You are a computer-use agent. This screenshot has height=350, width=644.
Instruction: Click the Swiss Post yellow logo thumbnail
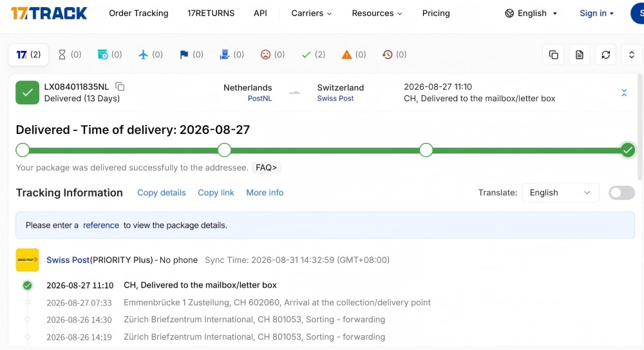[x=28, y=260]
